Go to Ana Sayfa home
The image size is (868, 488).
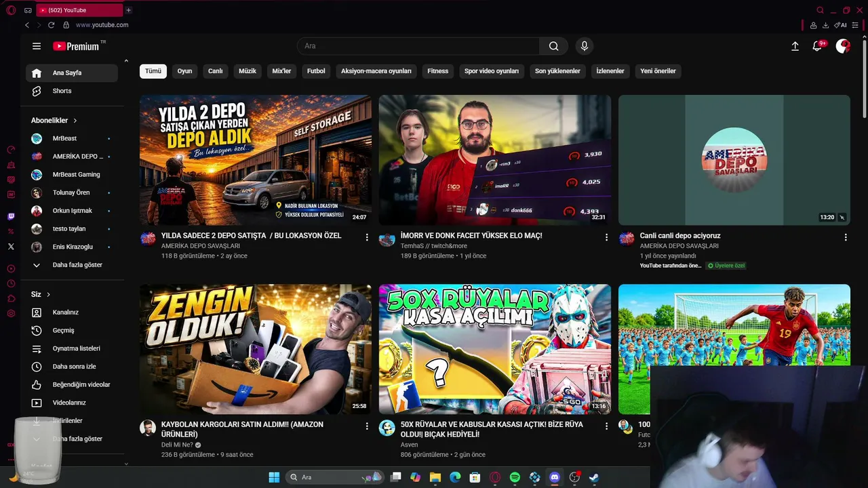[x=72, y=73]
